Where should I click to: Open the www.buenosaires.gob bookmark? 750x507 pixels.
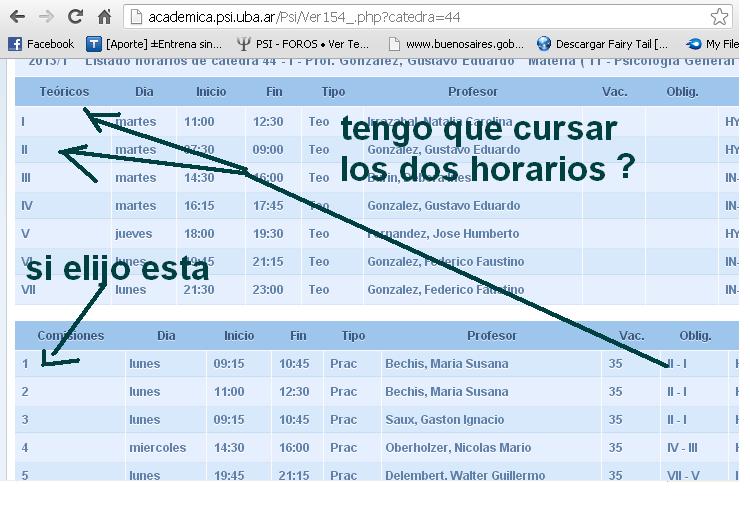tap(456, 44)
